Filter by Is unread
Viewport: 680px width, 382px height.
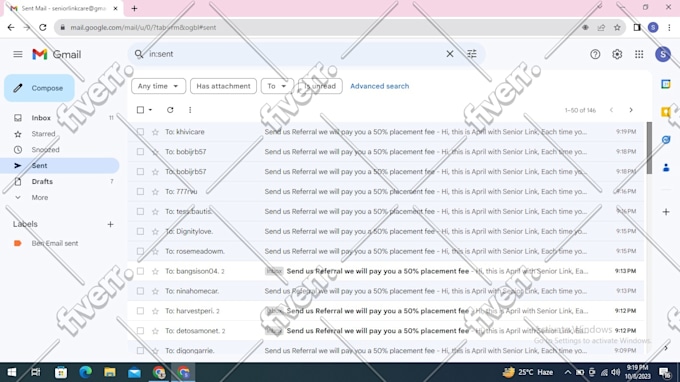(x=320, y=86)
